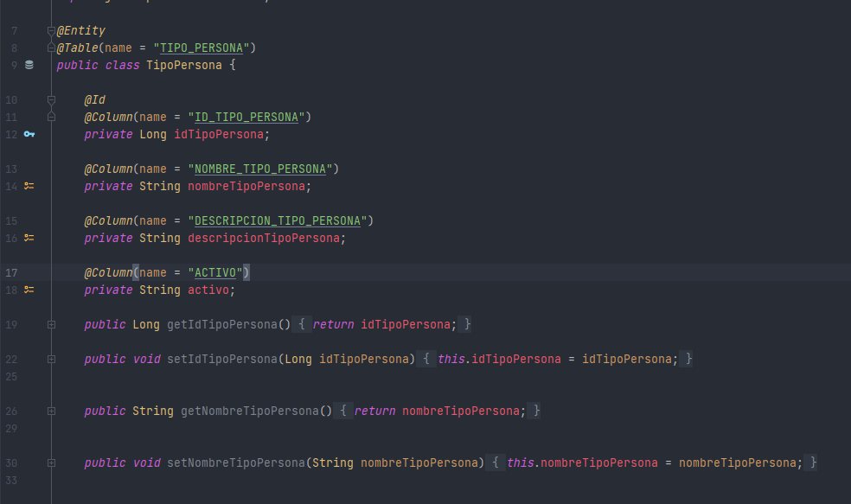This screenshot has height=504, width=851.
Task: Click the @Column annotation on line 17
Action: pos(109,273)
